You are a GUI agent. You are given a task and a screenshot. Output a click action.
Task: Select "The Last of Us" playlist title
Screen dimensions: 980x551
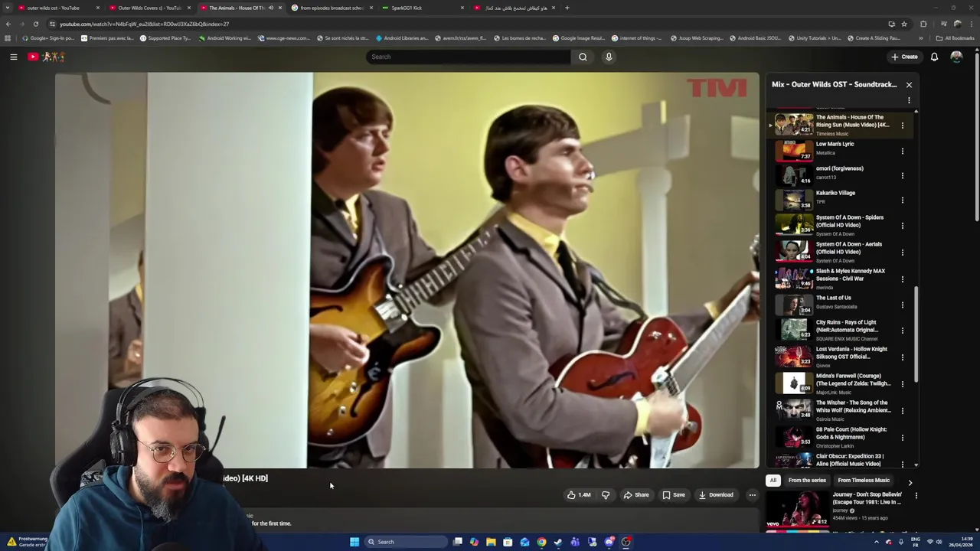(833, 298)
